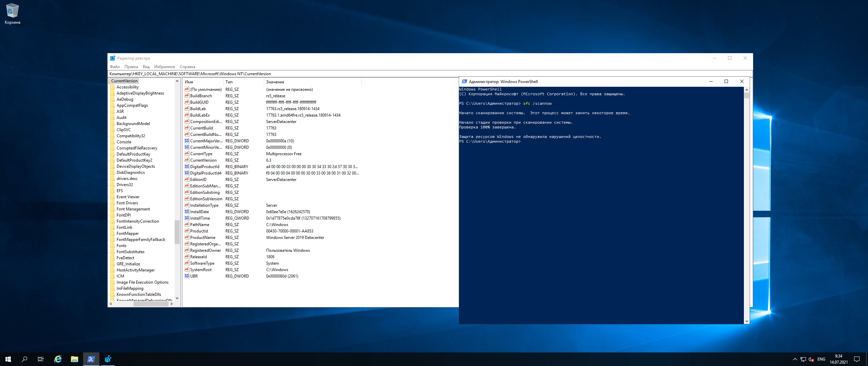Select the Fonts key in tree

click(x=121, y=246)
